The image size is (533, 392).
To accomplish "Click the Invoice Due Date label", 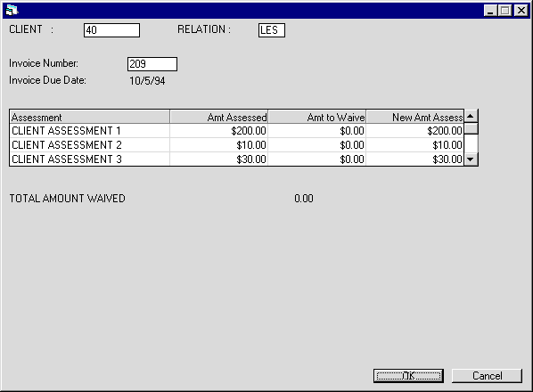I will [47, 80].
